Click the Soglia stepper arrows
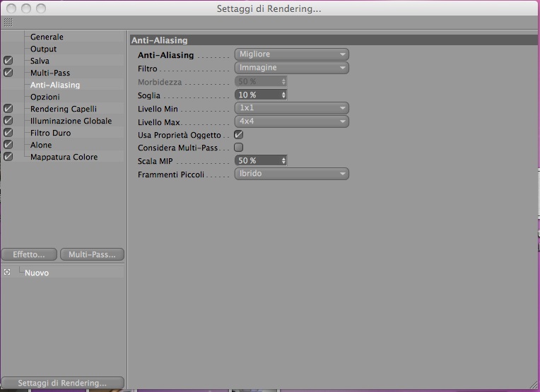The image size is (540, 392). tap(283, 95)
